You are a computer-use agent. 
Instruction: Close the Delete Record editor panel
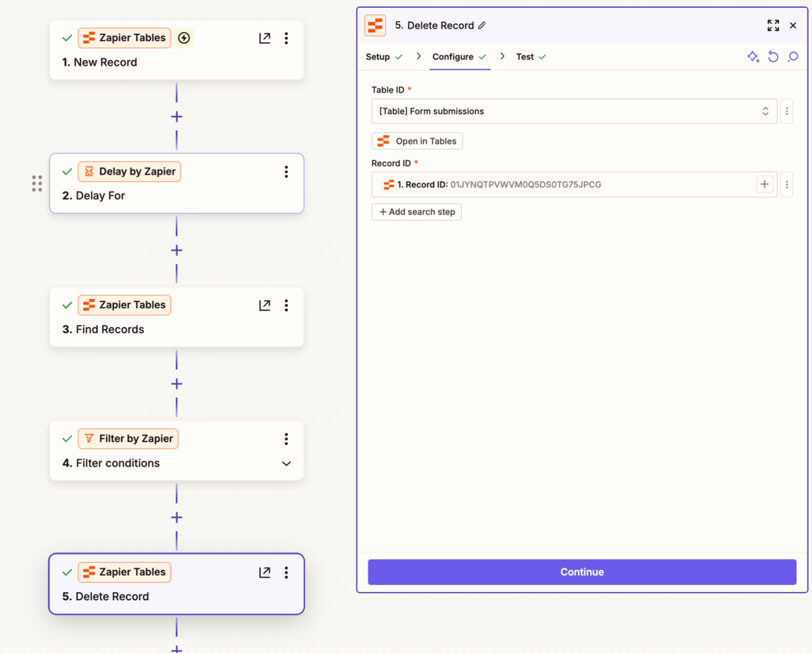pyautogui.click(x=793, y=25)
